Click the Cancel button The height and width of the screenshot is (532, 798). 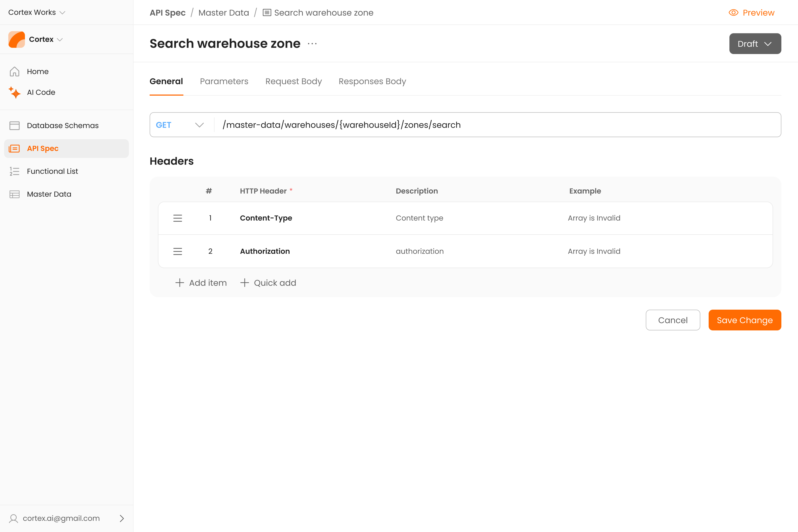[673, 320]
